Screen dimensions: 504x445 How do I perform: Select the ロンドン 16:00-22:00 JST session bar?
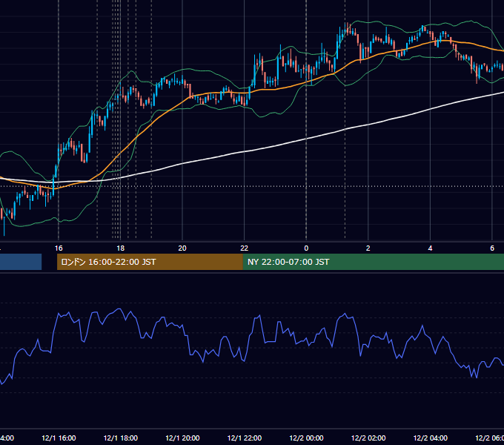point(150,262)
